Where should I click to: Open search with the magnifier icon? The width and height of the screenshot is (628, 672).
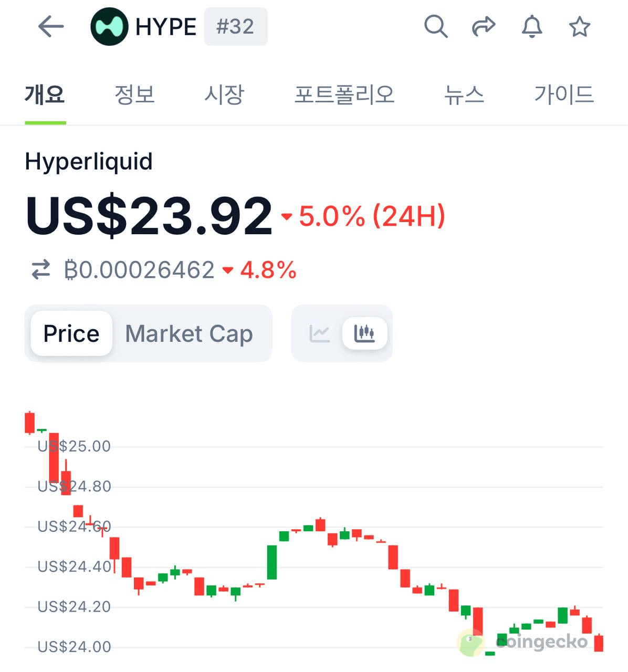[x=435, y=26]
